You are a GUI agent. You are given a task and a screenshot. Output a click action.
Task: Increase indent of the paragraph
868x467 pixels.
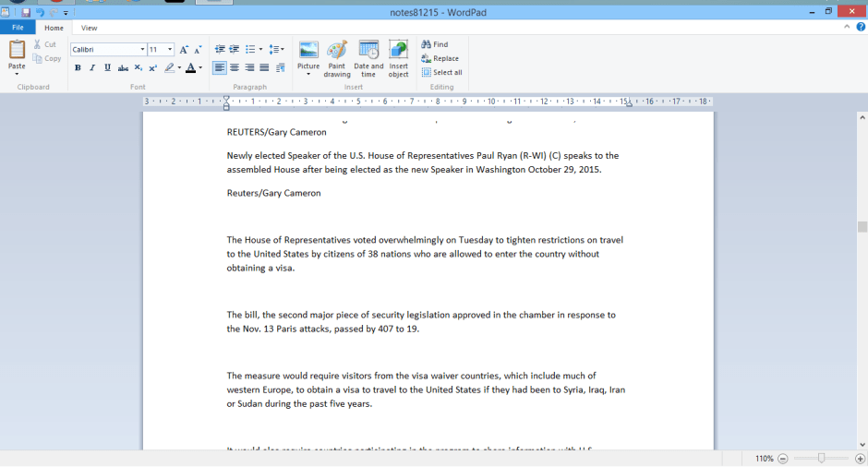(x=235, y=49)
